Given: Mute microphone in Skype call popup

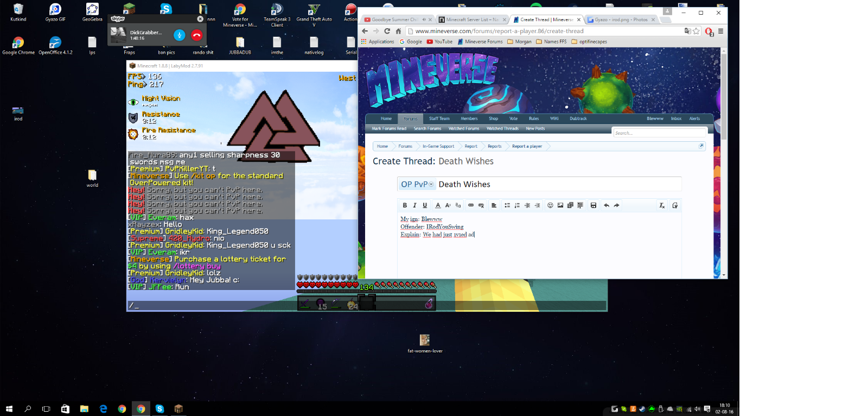Looking at the screenshot, I should (x=179, y=35).
